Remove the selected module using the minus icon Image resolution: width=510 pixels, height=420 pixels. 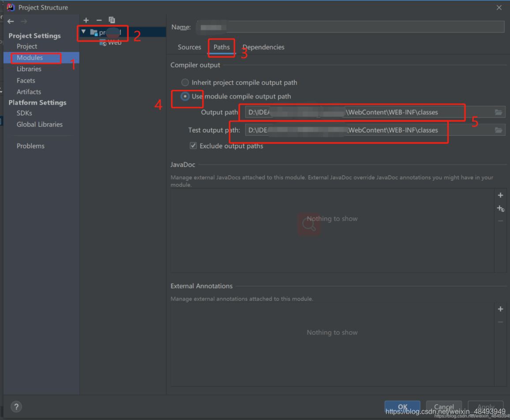tap(99, 20)
